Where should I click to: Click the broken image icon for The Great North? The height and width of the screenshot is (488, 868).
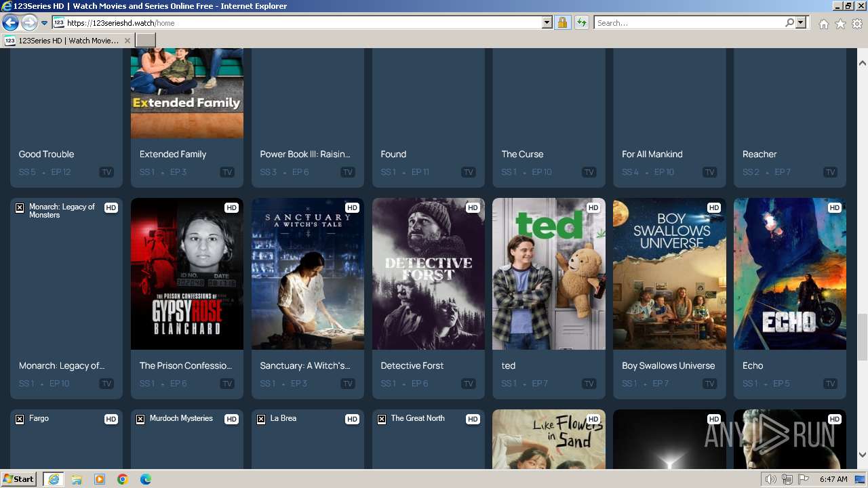[382, 420]
